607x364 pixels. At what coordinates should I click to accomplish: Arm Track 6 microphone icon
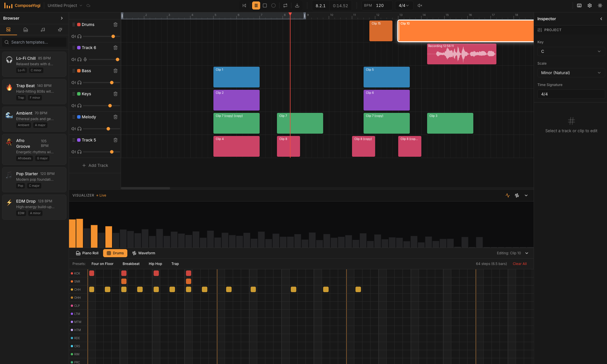(x=85, y=59)
